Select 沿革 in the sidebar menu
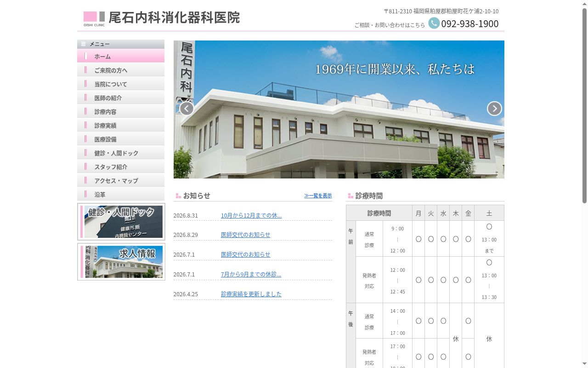Viewport: 588px width, 368px height. point(121,194)
